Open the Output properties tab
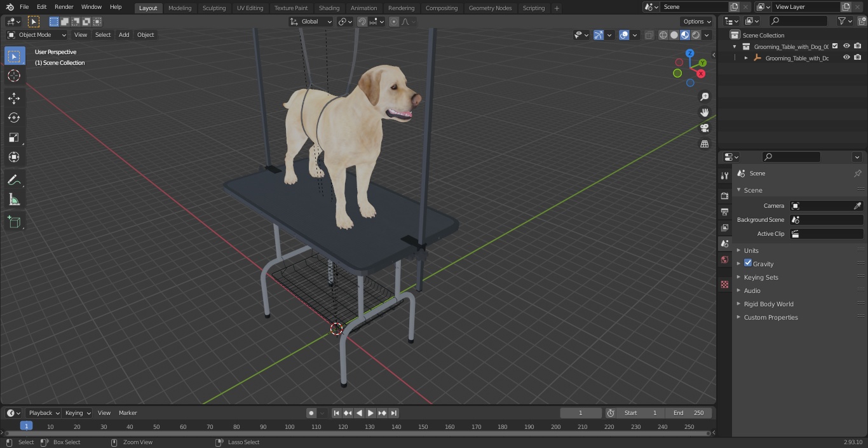 [724, 212]
